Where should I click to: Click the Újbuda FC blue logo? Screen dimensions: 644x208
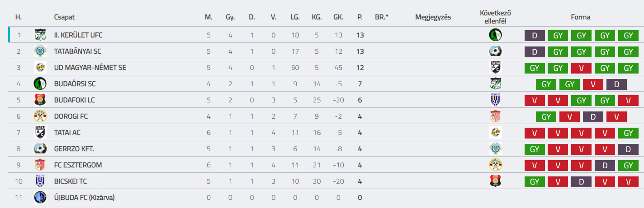(x=40, y=197)
